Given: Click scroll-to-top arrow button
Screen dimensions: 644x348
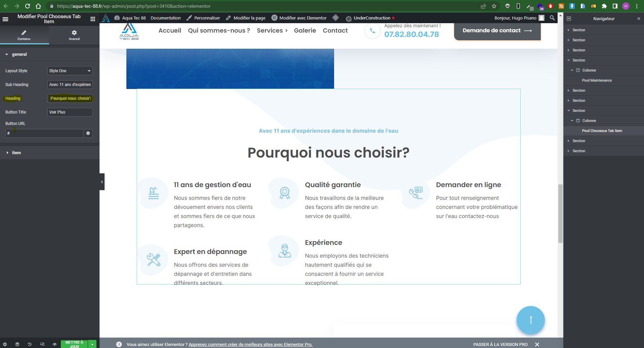Looking at the screenshot, I should [x=530, y=320].
